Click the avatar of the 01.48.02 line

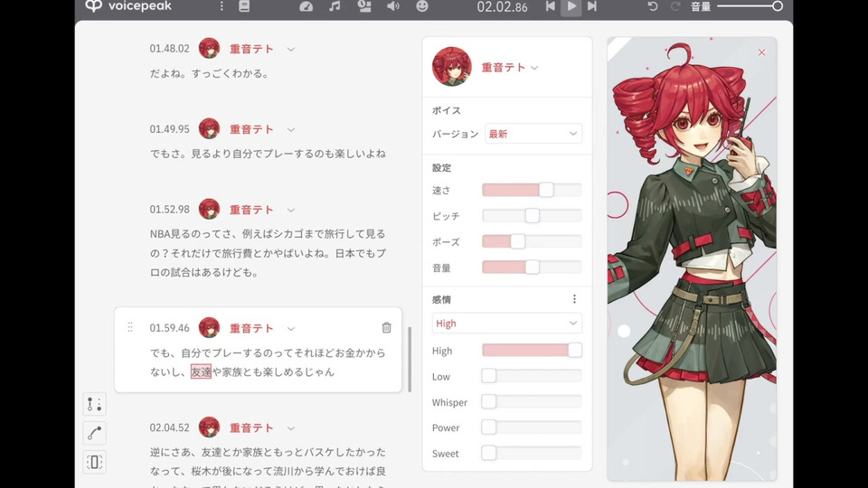209,48
